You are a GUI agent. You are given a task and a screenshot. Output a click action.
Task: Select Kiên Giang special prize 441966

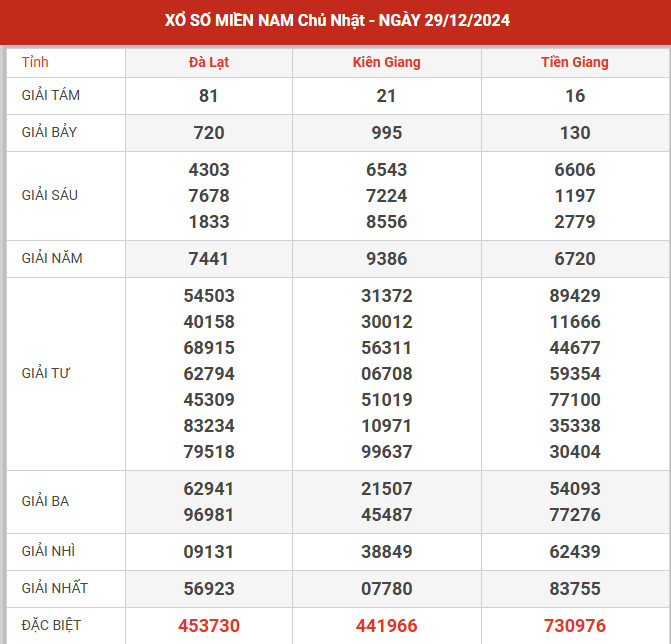(386, 625)
